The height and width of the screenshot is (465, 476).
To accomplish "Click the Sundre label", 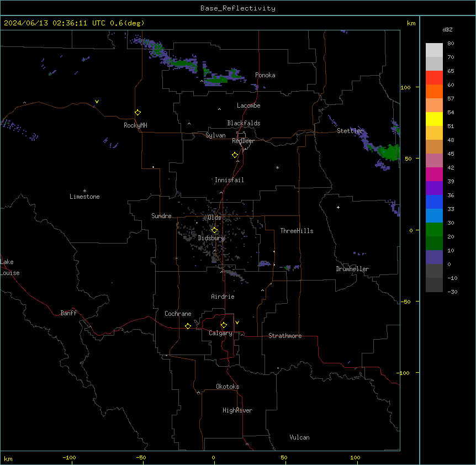I will point(161,216).
